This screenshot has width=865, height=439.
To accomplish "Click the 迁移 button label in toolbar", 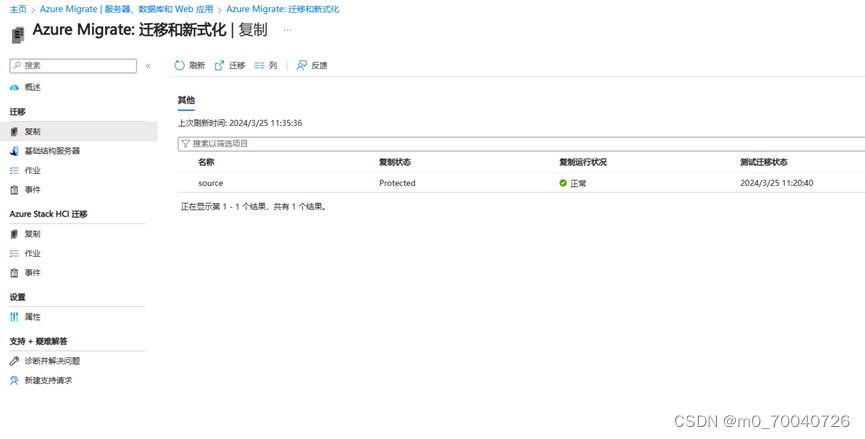I will [237, 66].
